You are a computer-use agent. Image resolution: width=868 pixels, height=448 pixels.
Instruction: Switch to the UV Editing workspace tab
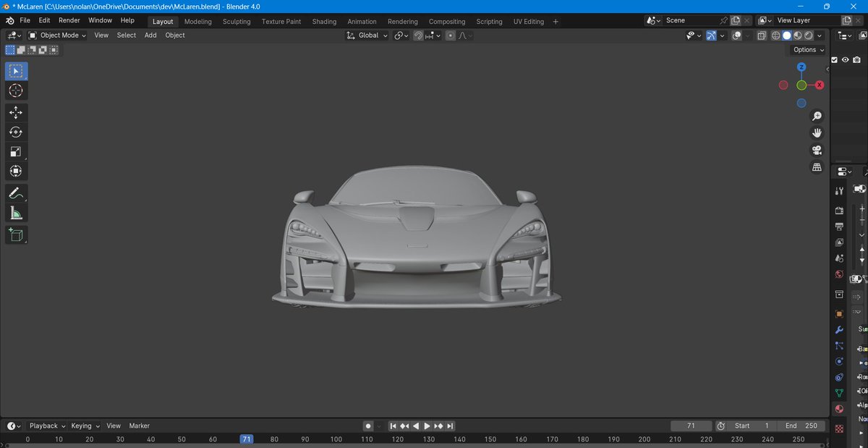(529, 22)
